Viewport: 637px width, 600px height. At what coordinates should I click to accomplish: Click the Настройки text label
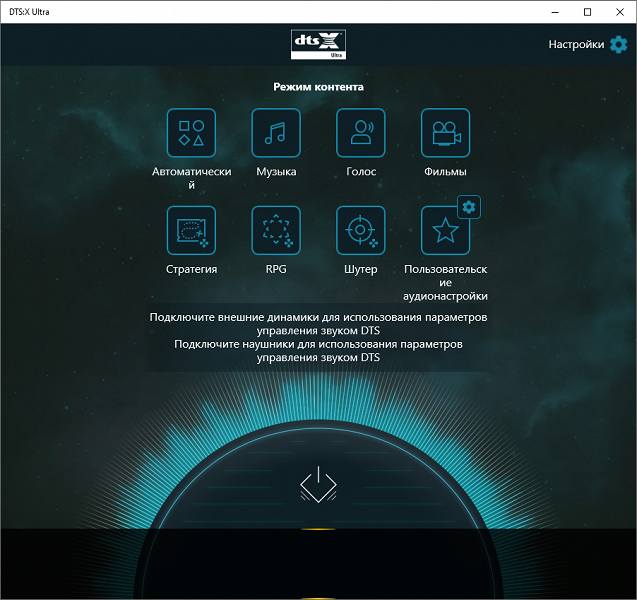(576, 44)
